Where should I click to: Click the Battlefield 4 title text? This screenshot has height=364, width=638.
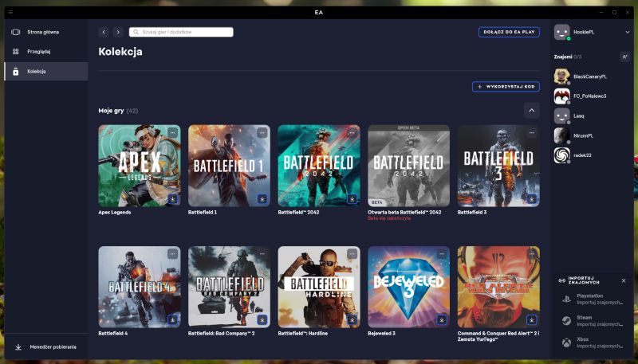tap(112, 333)
